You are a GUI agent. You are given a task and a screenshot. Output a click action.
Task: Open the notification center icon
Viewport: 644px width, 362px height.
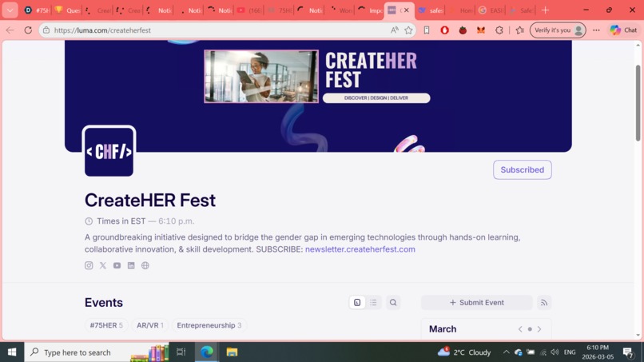(x=627, y=352)
